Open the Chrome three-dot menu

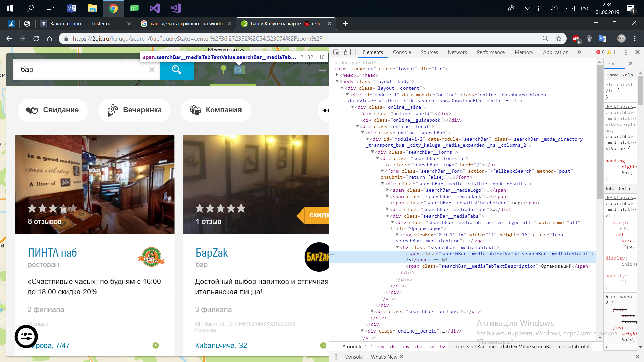635,39
